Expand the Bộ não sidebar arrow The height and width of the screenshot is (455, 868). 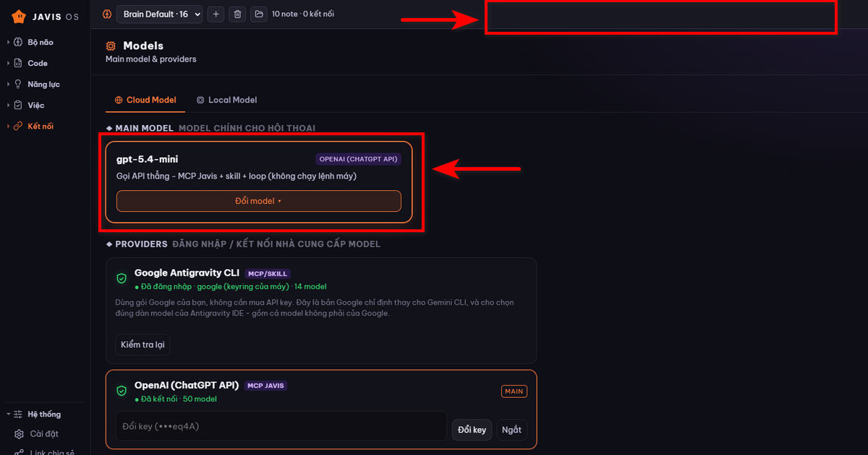point(8,42)
